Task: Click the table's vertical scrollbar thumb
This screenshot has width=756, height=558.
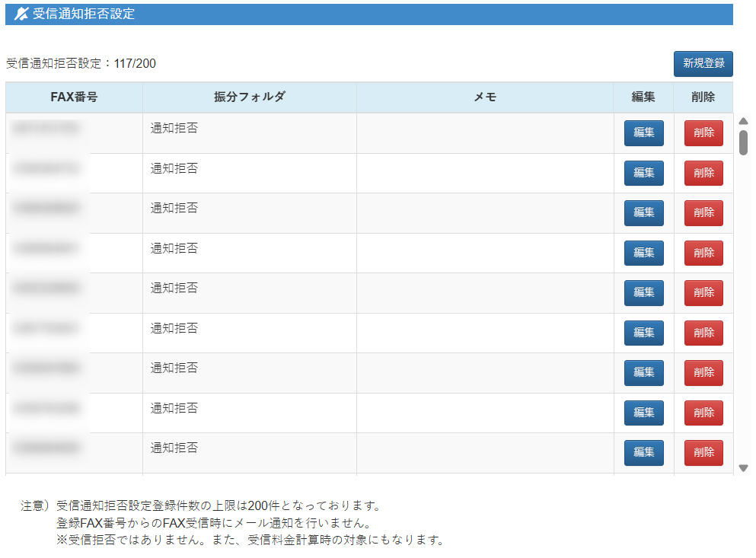Action: point(743,143)
